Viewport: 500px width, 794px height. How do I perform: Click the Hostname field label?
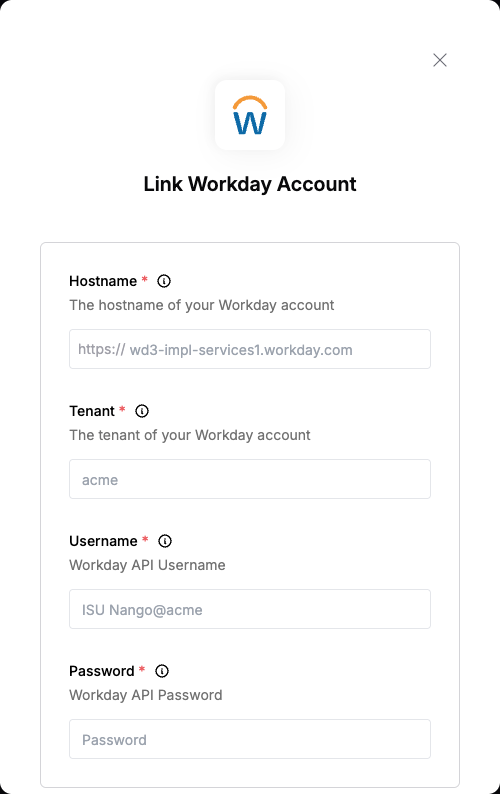point(103,281)
